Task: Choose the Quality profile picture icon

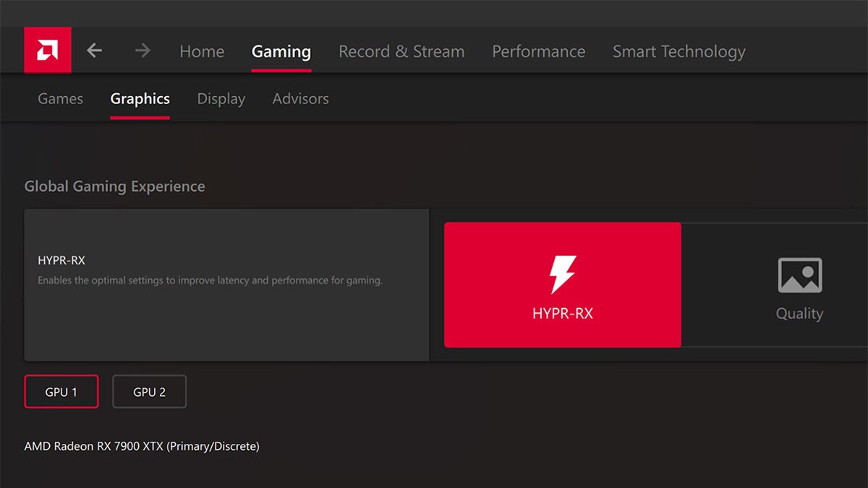Action: coord(799,275)
